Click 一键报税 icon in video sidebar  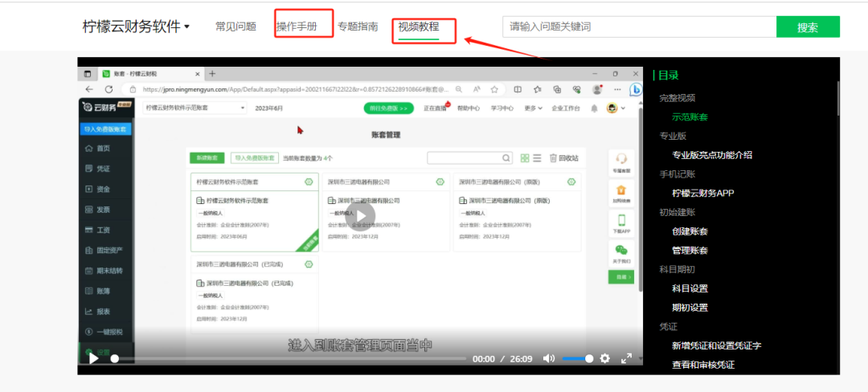(x=88, y=332)
